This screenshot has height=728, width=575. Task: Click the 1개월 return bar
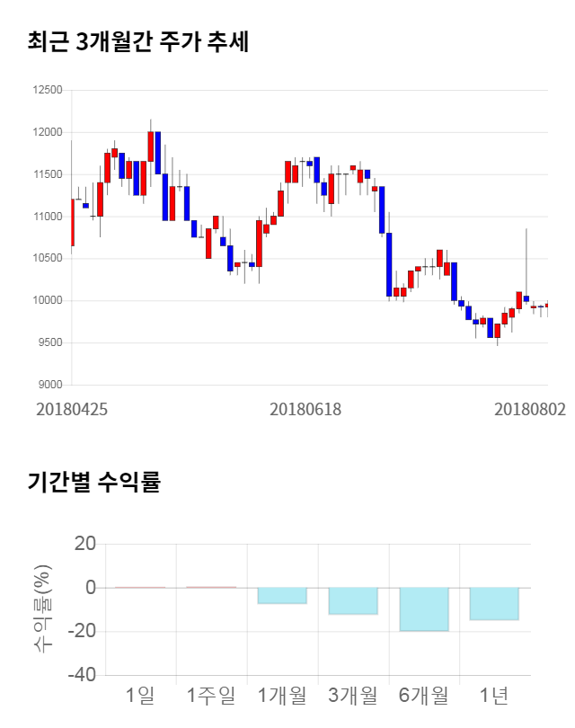282,595
